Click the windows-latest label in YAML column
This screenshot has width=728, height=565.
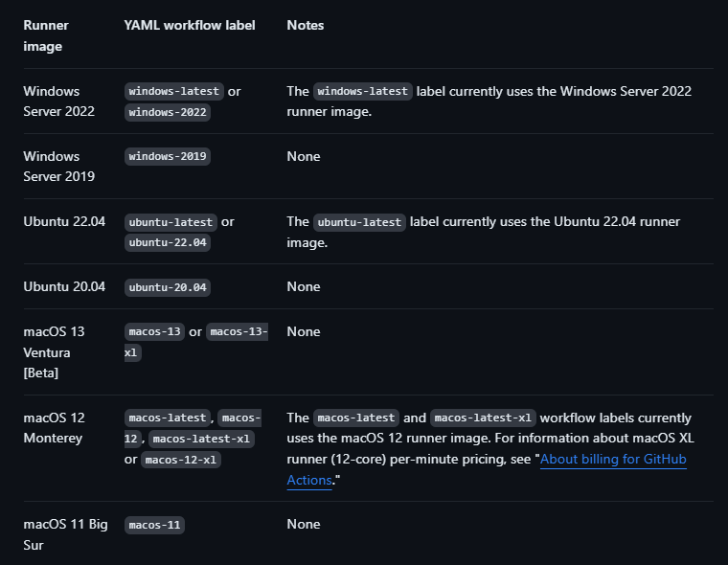pyautogui.click(x=174, y=92)
